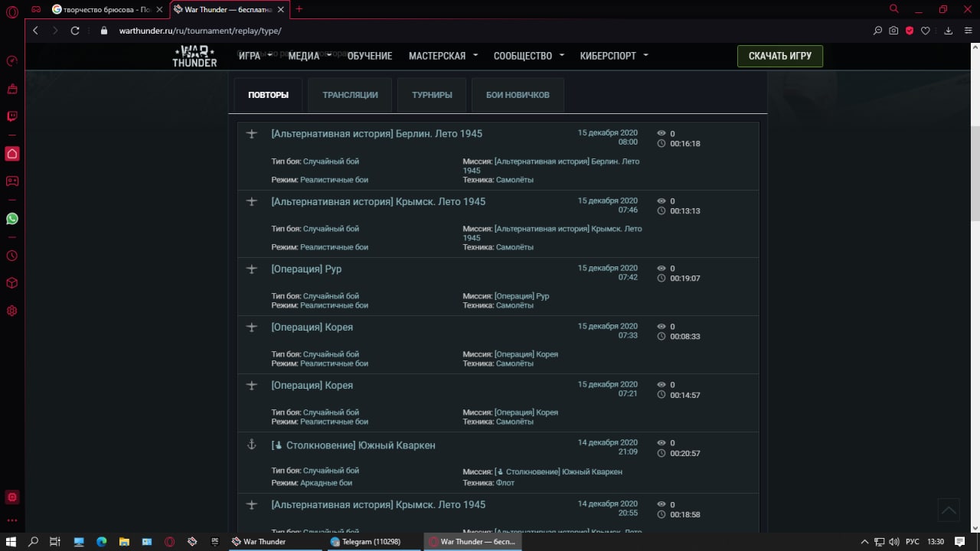
Task: Open Extensions cube icon in sidebar
Action: point(11,283)
